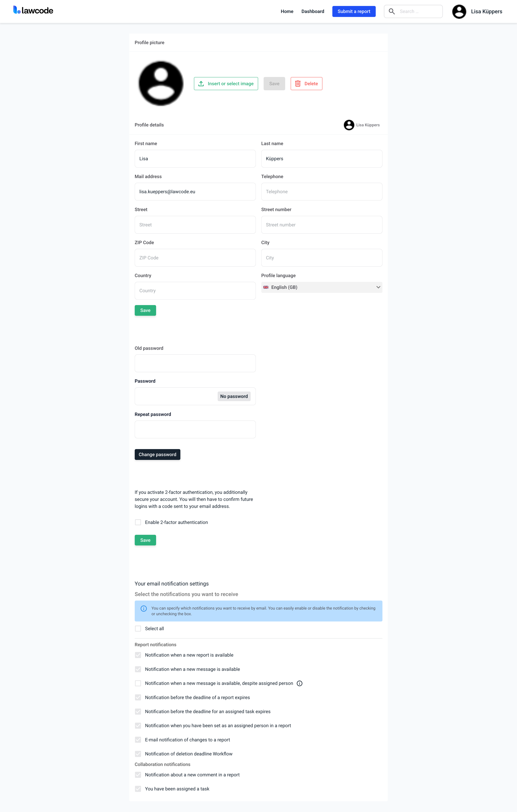
Task: Enable 2-factor authentication checkbox
Action: 138,522
